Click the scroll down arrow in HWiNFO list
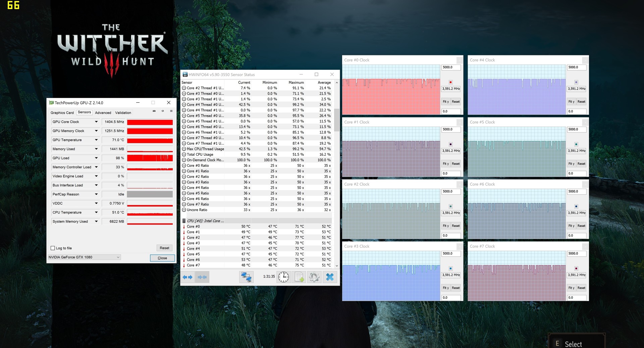 coord(337,266)
